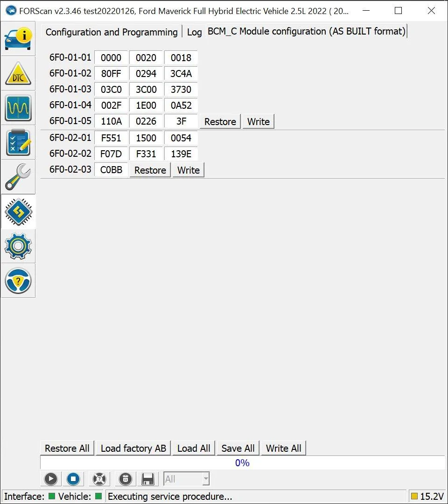The image size is (448, 504).
Task: Edit the 0A52 field in 6F0-01-04
Action: pos(181,105)
